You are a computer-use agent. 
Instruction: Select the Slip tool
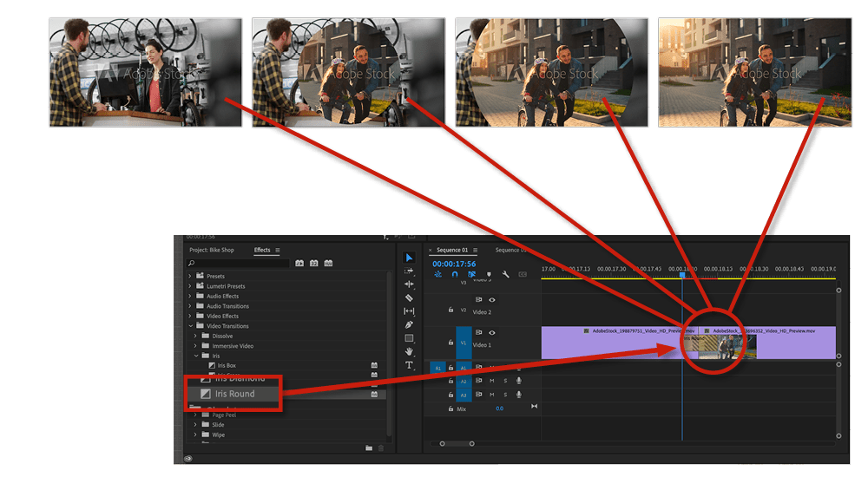pyautogui.click(x=409, y=311)
